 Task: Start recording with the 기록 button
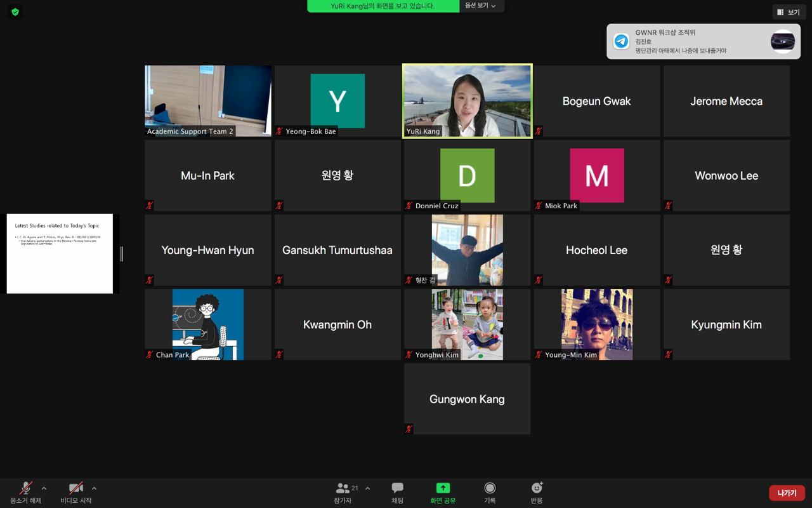[x=490, y=488]
